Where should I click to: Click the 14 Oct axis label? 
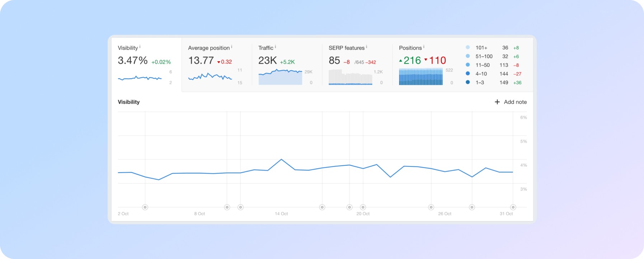pos(281,214)
